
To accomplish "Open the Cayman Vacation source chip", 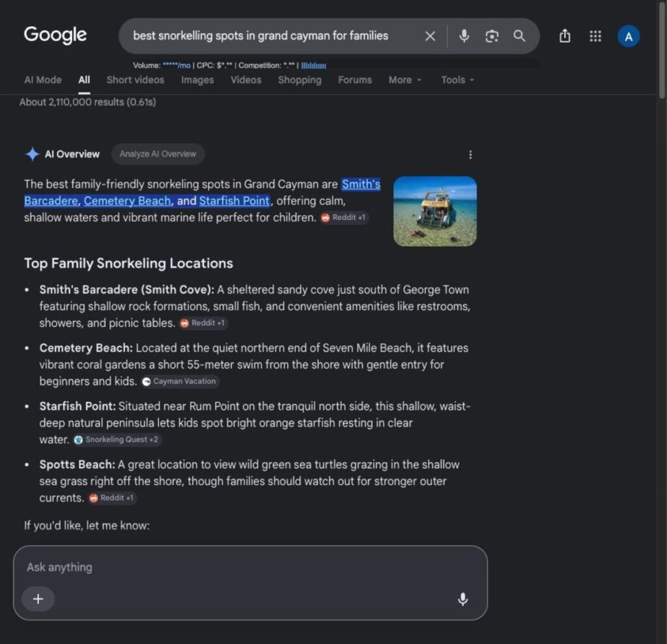I will tap(180, 382).
